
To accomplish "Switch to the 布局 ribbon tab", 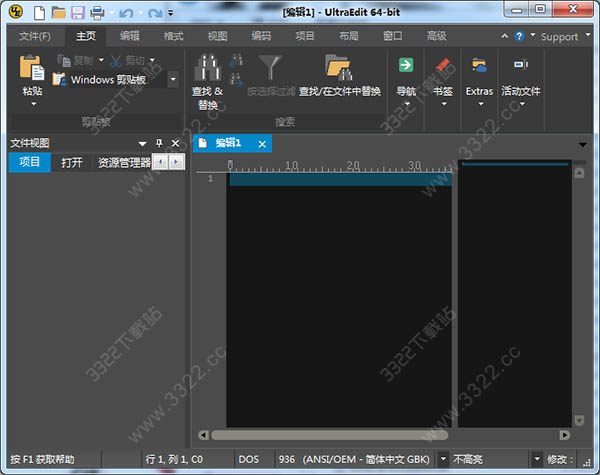I will pos(349,36).
